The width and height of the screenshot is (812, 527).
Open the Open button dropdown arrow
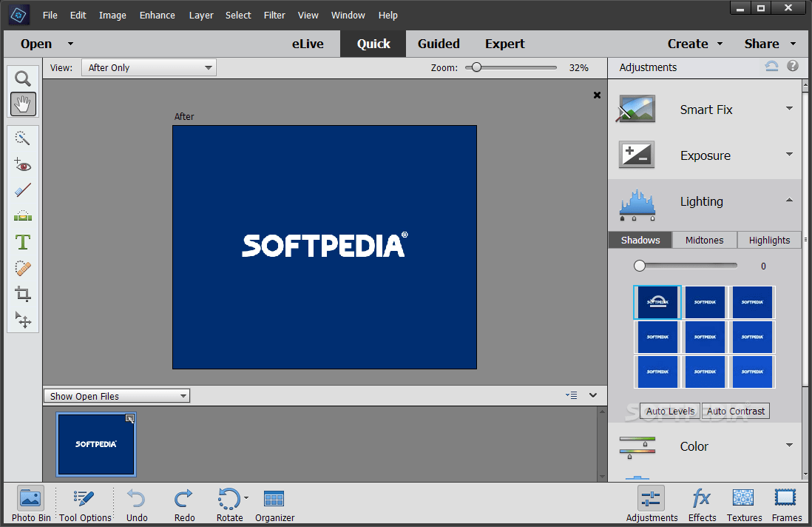coord(70,44)
